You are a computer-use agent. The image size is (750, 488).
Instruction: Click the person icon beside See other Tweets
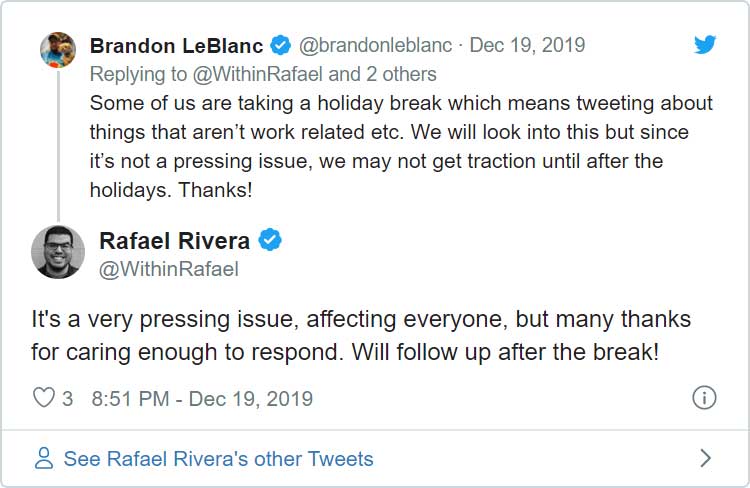(44, 459)
